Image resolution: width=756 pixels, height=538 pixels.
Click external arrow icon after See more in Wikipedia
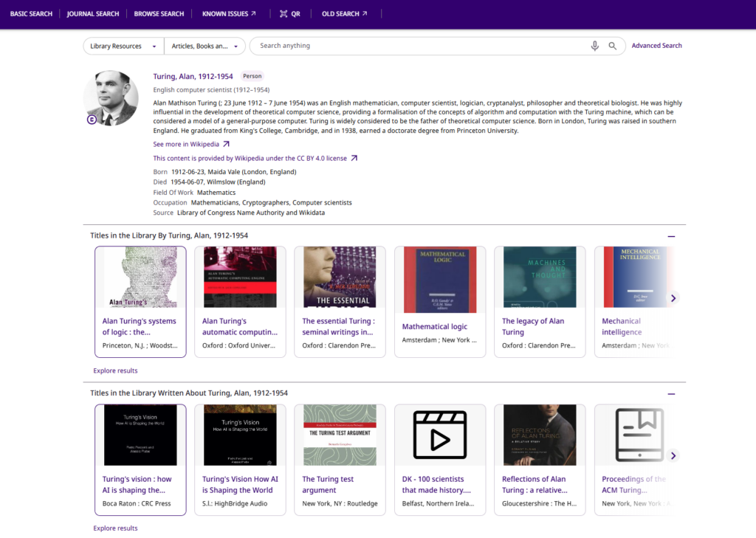226,144
